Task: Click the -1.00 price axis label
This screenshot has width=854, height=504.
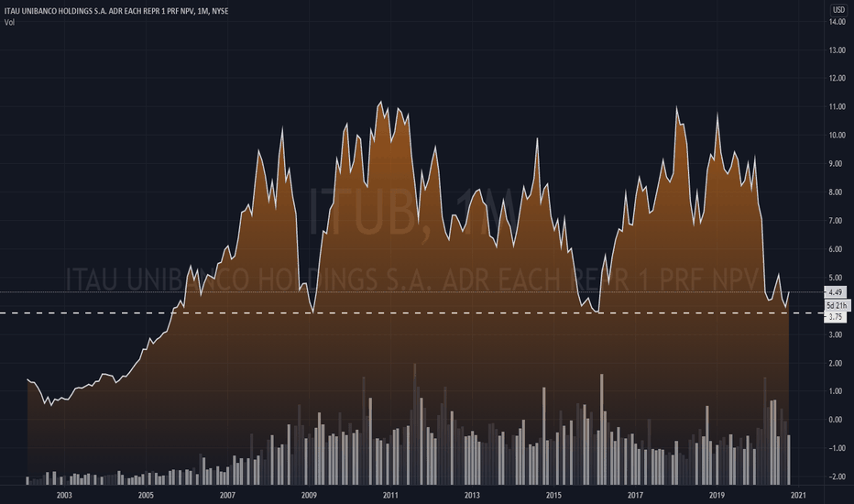Action: tap(836, 448)
